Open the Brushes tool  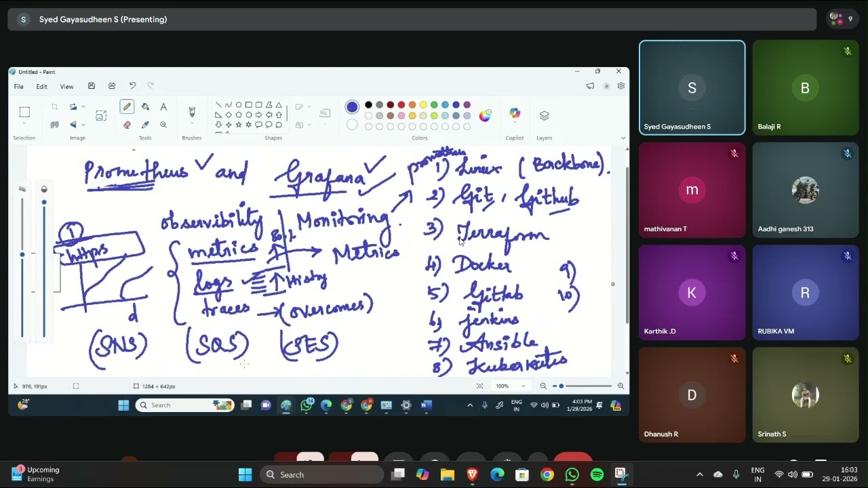coord(192,112)
